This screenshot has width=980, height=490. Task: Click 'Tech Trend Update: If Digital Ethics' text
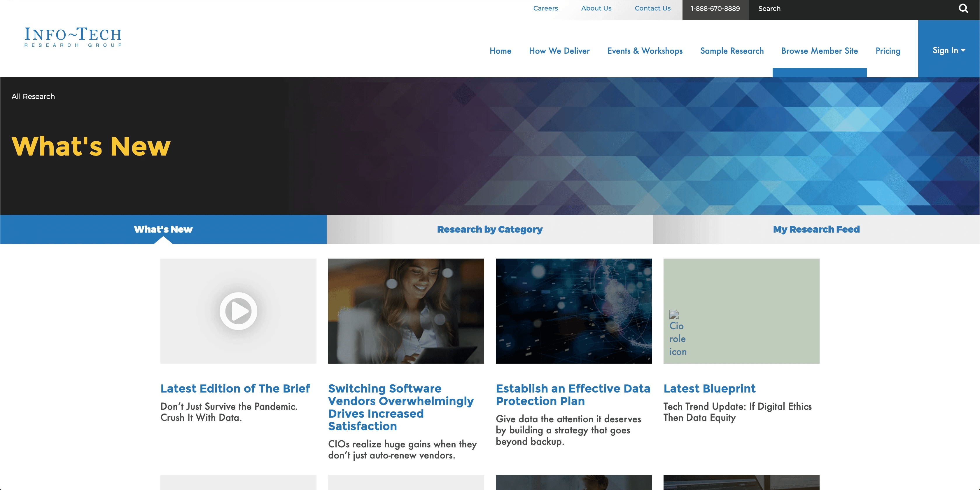tap(737, 412)
